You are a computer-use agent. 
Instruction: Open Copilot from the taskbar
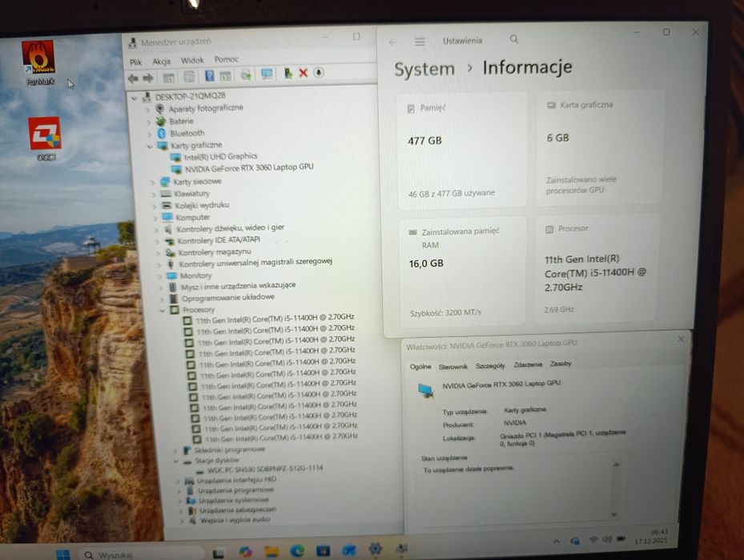pos(245,552)
